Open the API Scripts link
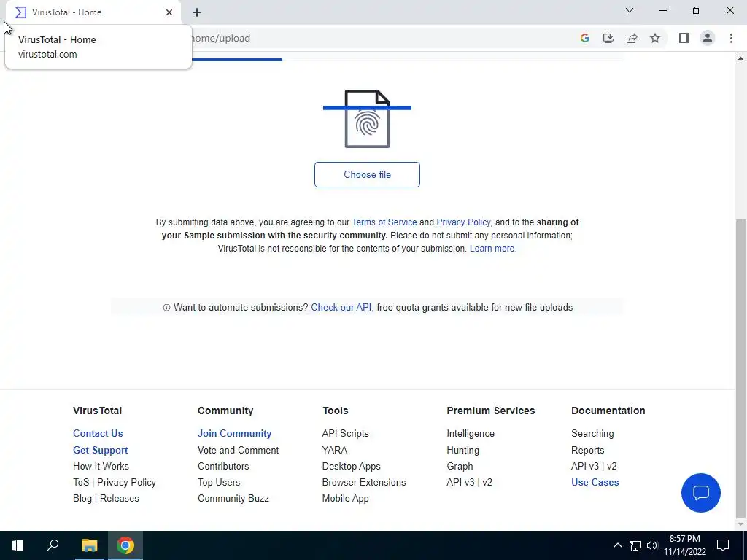Screen dimensions: 747x560 (345, 433)
